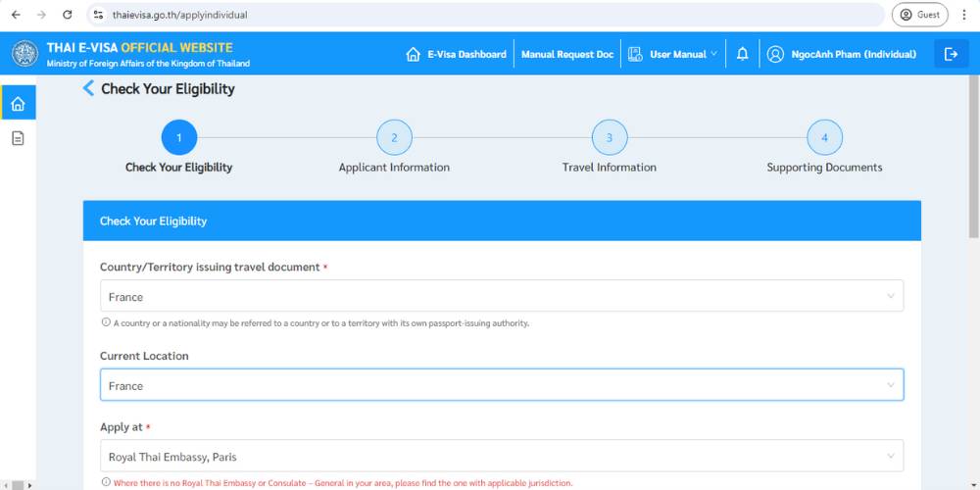
Task: Click the Applicant Information step label
Action: point(394,168)
